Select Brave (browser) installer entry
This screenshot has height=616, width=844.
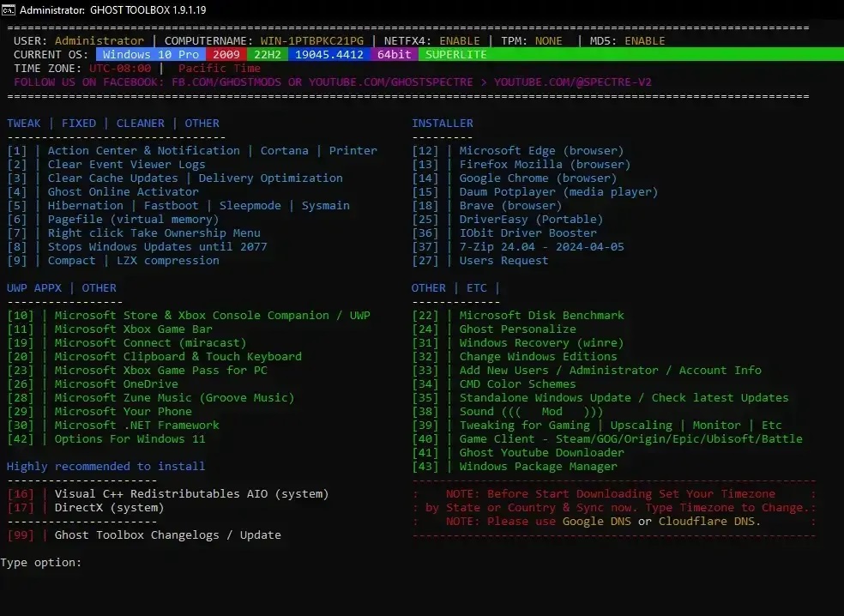[510, 206]
